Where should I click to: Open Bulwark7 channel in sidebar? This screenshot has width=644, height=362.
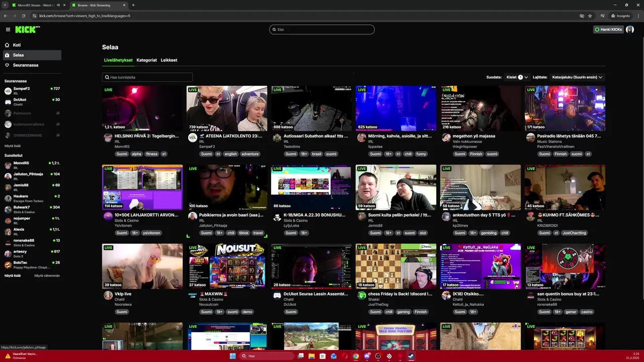pyautogui.click(x=32, y=209)
